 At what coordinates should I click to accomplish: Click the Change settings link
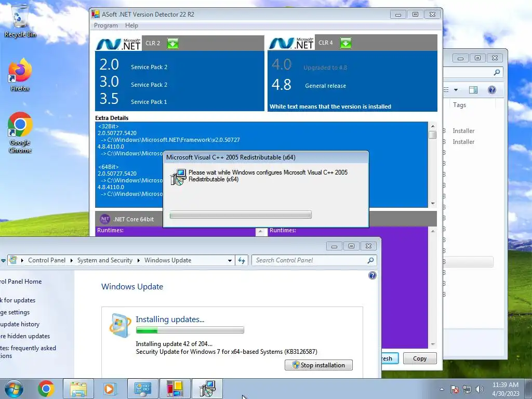pyautogui.click(x=15, y=312)
